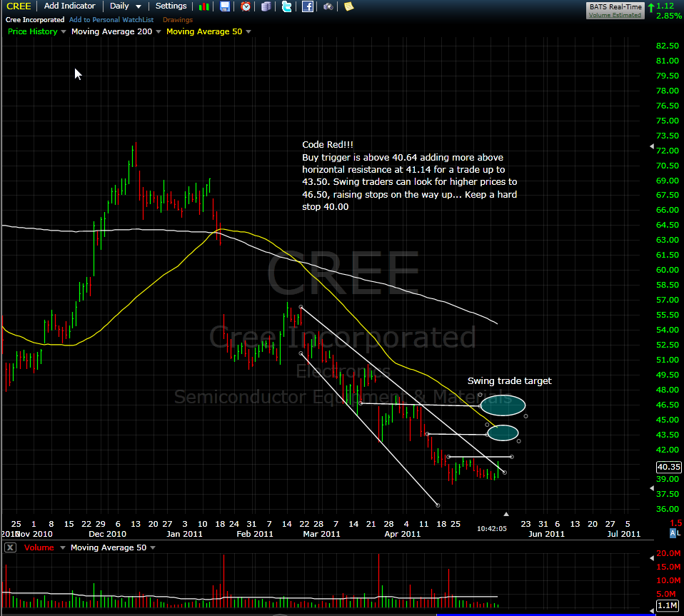This screenshot has height=616, width=684.
Task: Open the Moving Average 200 dropdown arrow
Action: click(158, 31)
